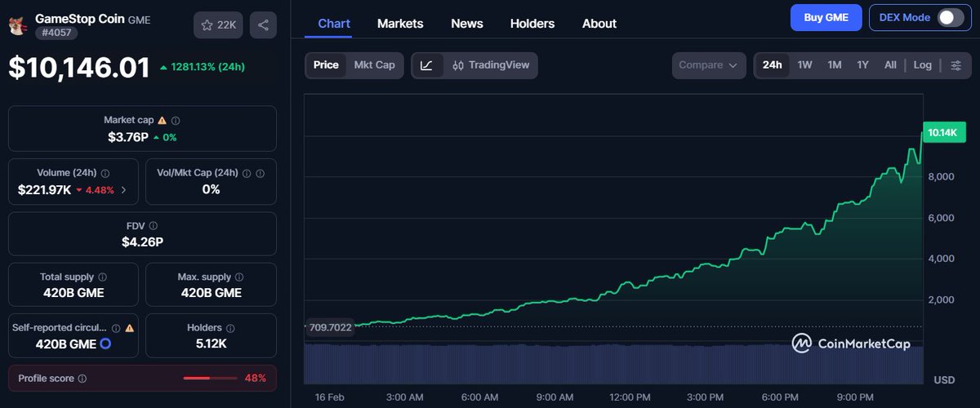Open the Self-reported circulating supply info icon
This screenshot has height=408, width=980.
coord(116,328)
